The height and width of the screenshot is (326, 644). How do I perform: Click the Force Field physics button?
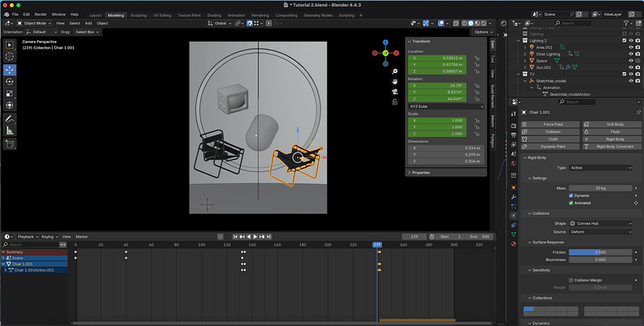pyautogui.click(x=551, y=124)
